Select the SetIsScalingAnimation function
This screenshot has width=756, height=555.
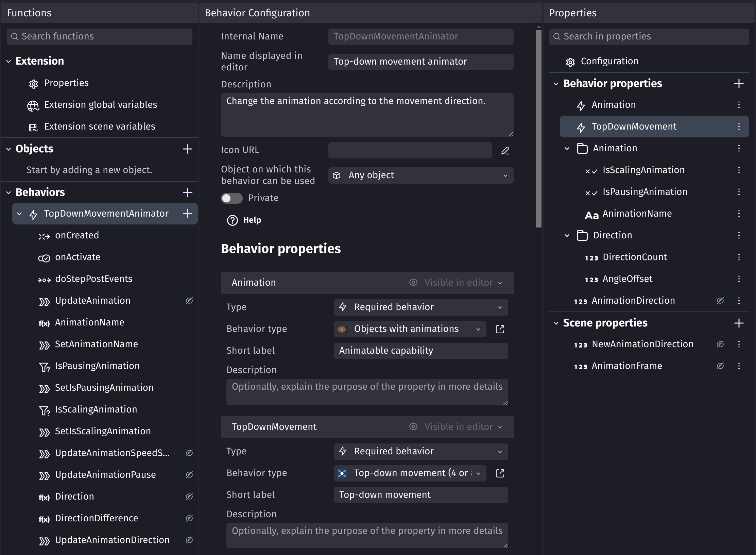[103, 431]
